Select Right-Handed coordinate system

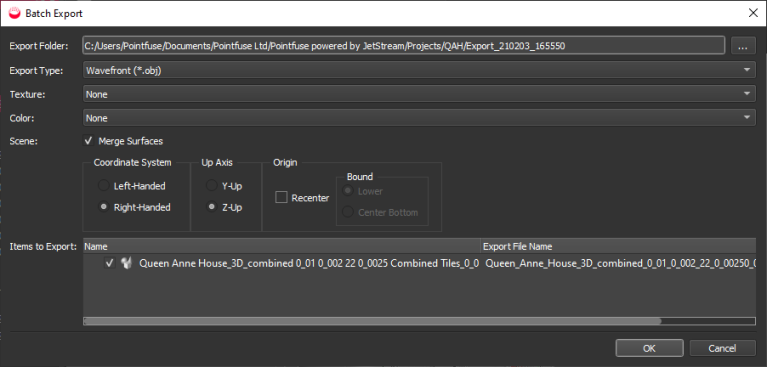point(103,207)
